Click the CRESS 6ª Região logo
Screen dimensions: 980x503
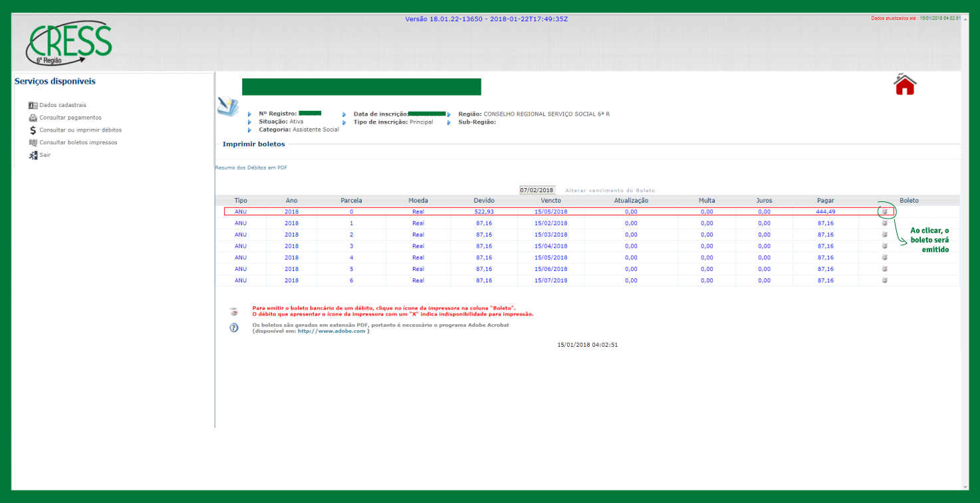(x=68, y=43)
